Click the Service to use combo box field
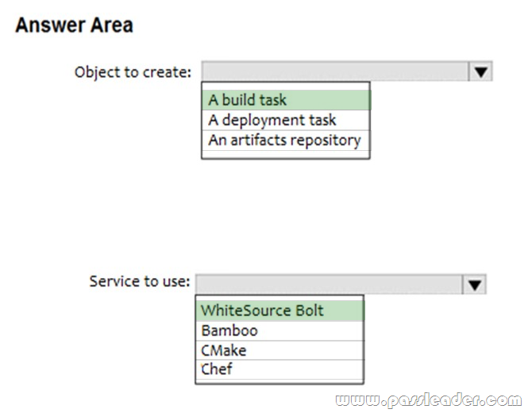 point(329,284)
